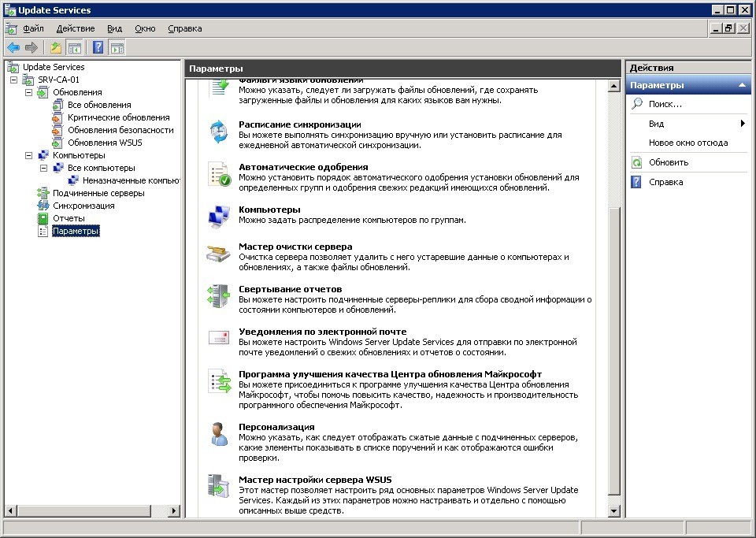The width and height of the screenshot is (756, 538).
Task: Open Свертывание отчетов setting
Action: pos(291,289)
